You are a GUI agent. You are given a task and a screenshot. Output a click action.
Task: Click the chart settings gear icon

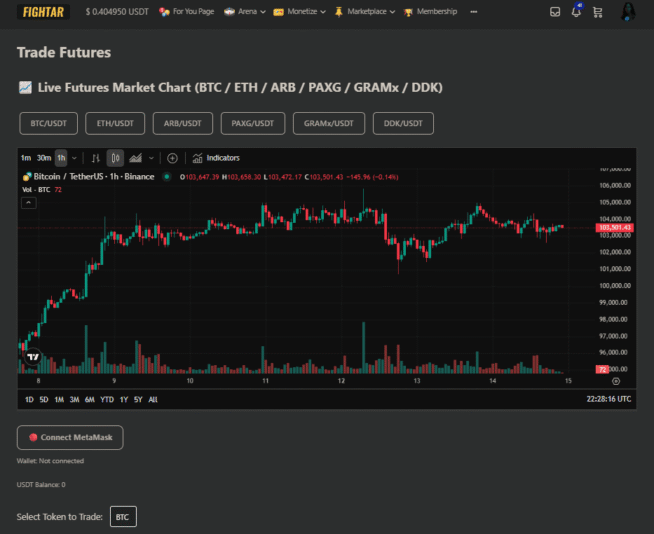pyautogui.click(x=616, y=381)
